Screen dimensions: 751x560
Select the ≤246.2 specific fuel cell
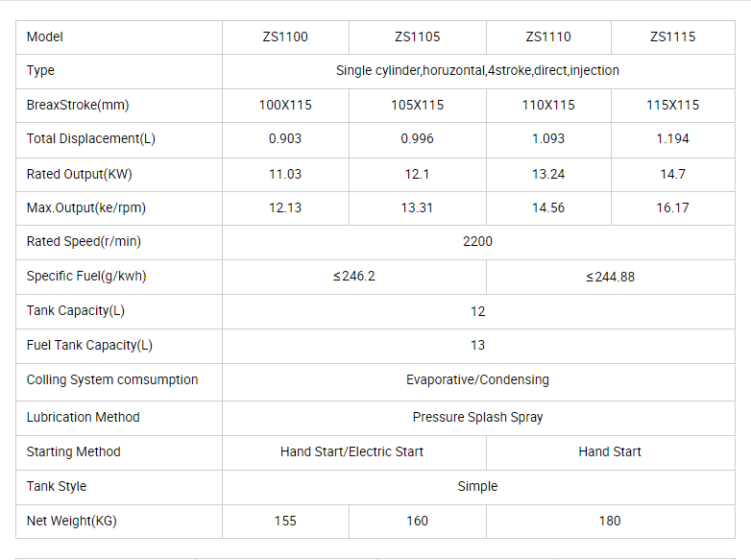click(x=353, y=277)
